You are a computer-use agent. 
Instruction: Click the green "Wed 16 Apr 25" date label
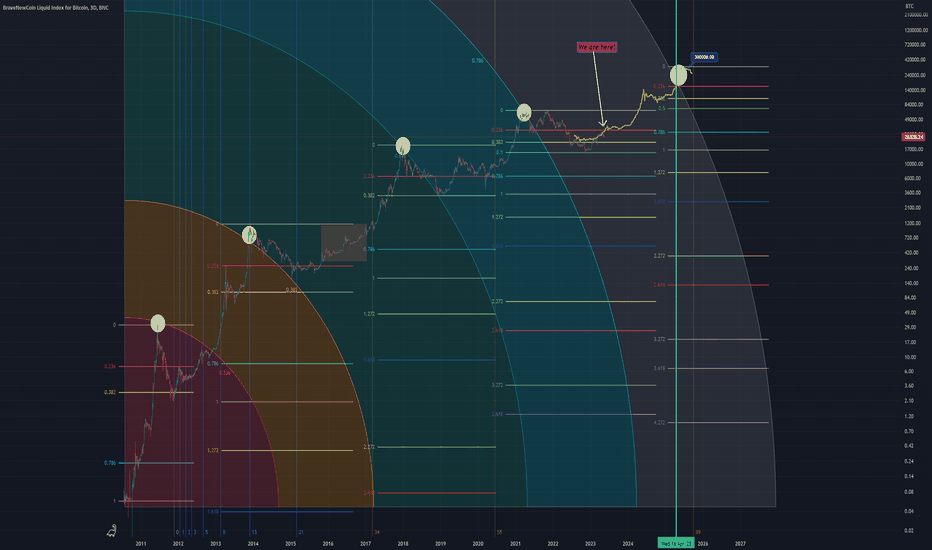coord(676,543)
